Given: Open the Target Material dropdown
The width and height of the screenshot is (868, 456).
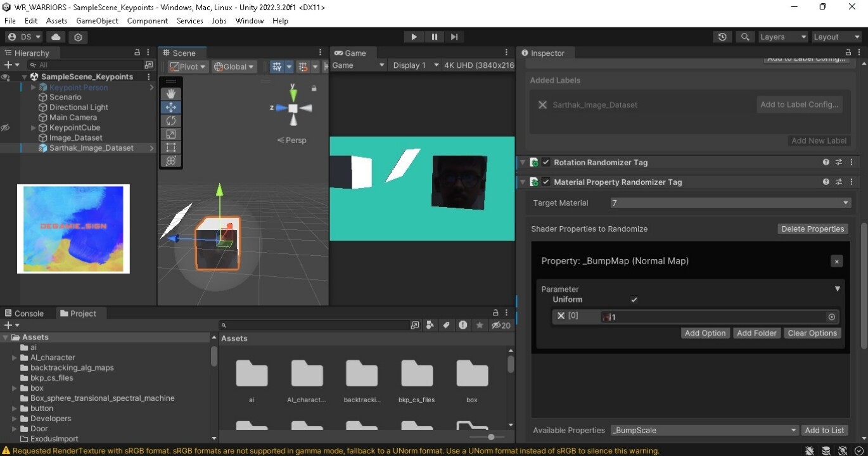Looking at the screenshot, I should pos(730,203).
